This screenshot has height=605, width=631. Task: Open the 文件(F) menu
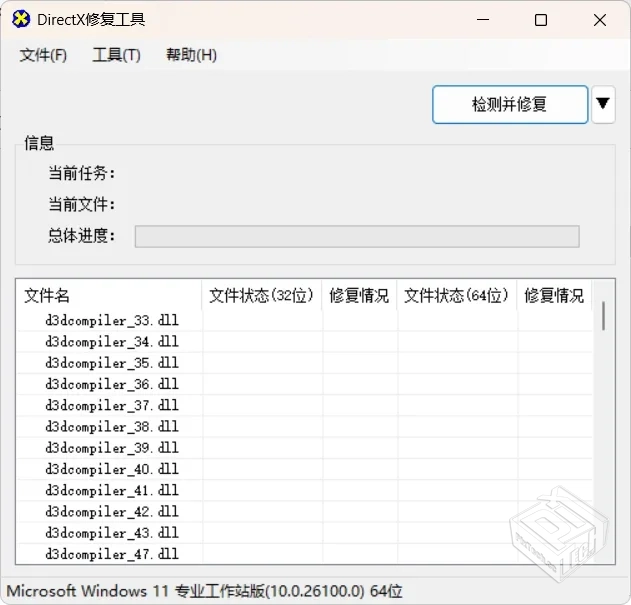[43, 55]
